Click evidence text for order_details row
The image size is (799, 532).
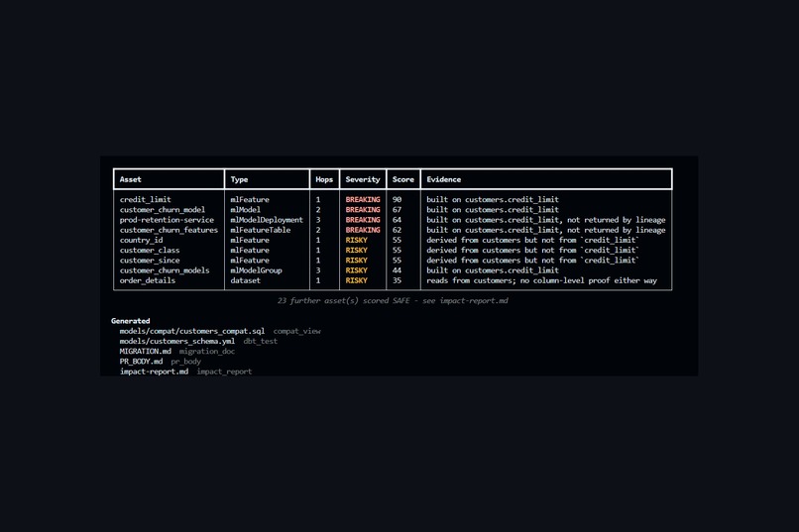coord(541,280)
